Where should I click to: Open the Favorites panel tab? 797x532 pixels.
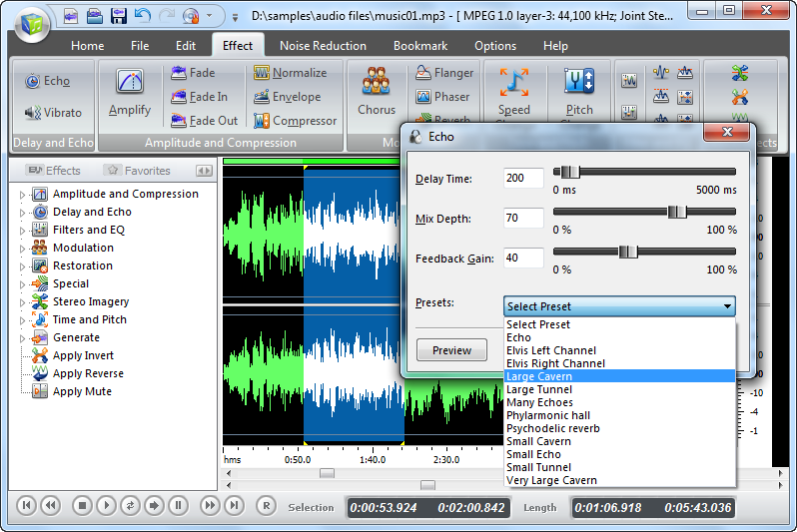138,171
